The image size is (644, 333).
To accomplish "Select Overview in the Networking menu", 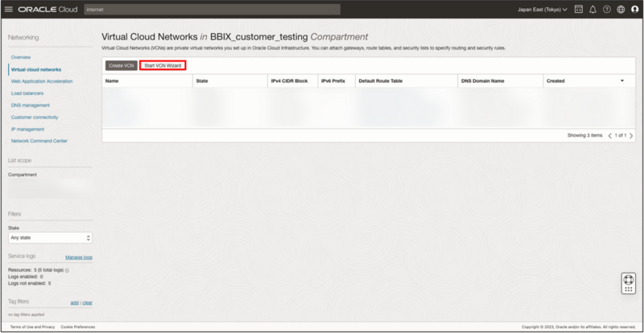I will coord(21,57).
